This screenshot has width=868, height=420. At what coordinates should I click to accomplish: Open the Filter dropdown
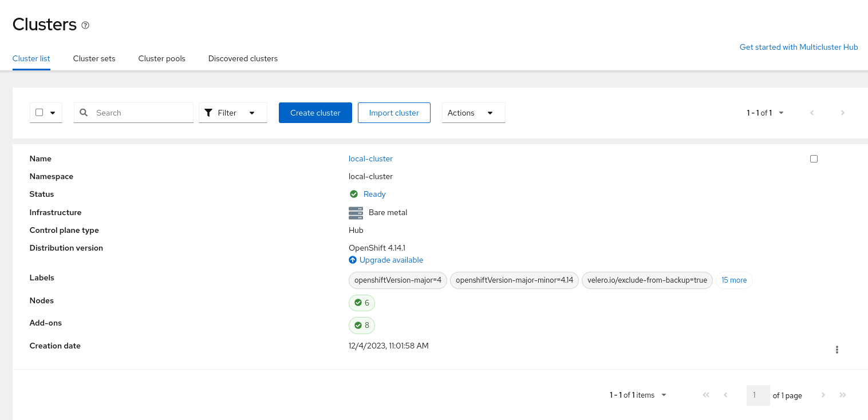[x=233, y=113]
